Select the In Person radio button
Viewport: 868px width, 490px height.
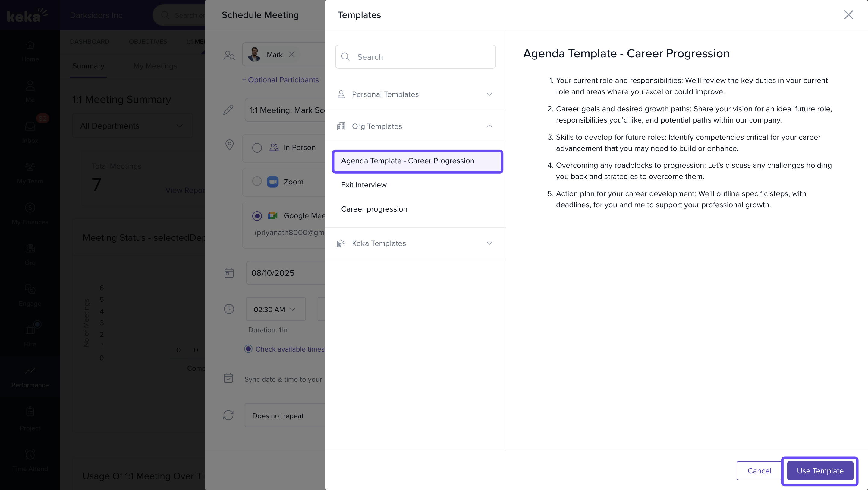click(x=257, y=148)
